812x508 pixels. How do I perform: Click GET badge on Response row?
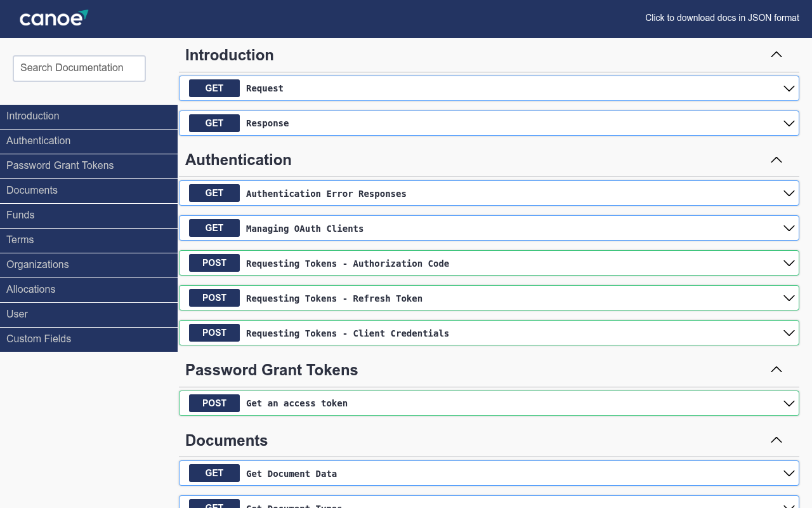click(214, 123)
